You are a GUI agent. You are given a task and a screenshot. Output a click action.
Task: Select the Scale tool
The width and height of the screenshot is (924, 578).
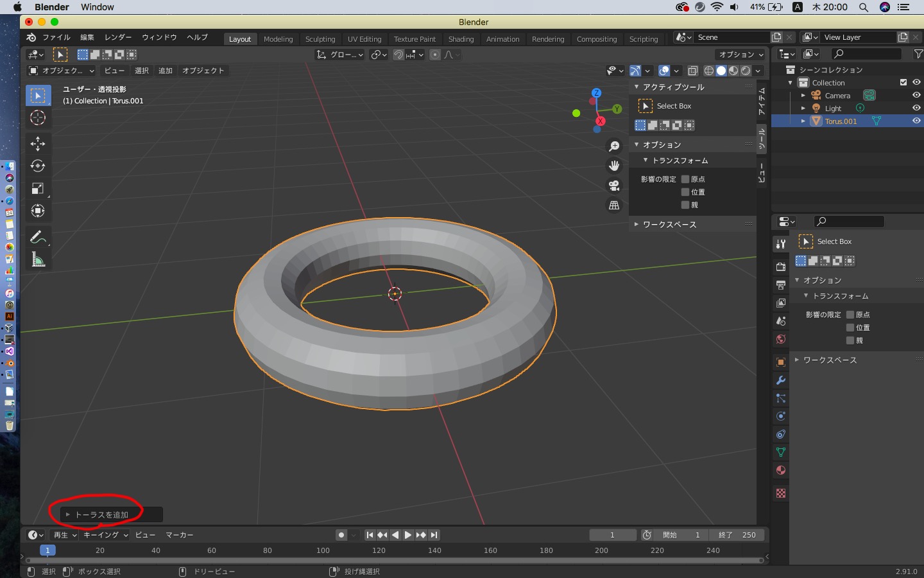[x=38, y=188]
